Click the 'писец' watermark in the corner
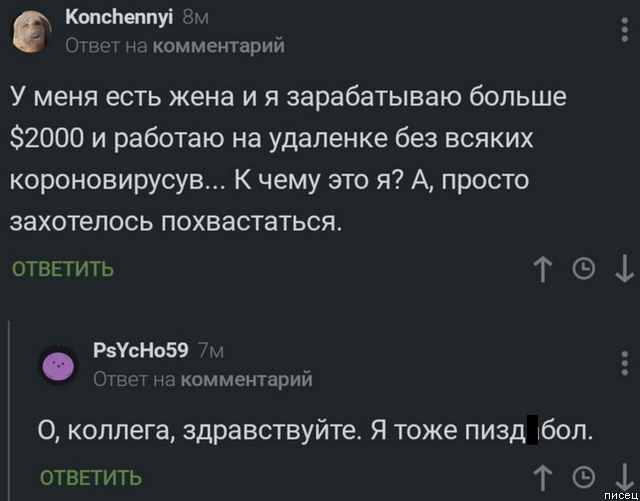640x501 pixels. 617,493
